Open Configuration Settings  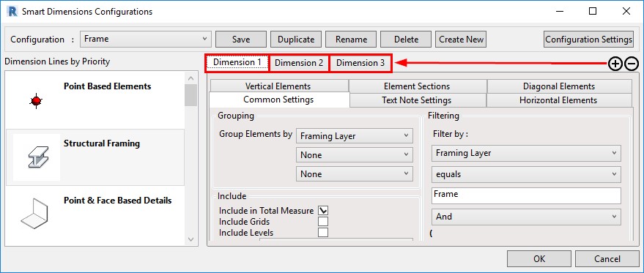588,40
